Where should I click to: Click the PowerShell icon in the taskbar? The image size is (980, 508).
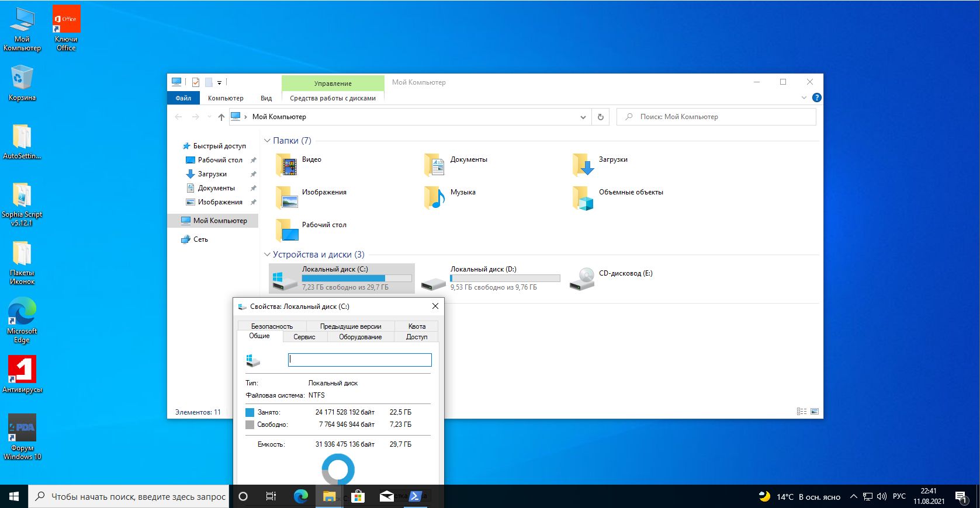pos(415,496)
